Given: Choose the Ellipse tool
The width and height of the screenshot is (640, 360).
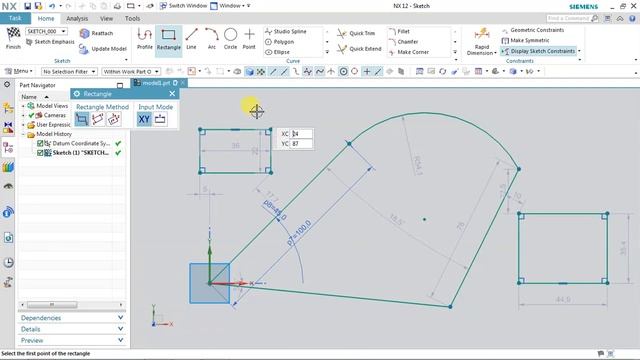Looking at the screenshot, I should [278, 52].
